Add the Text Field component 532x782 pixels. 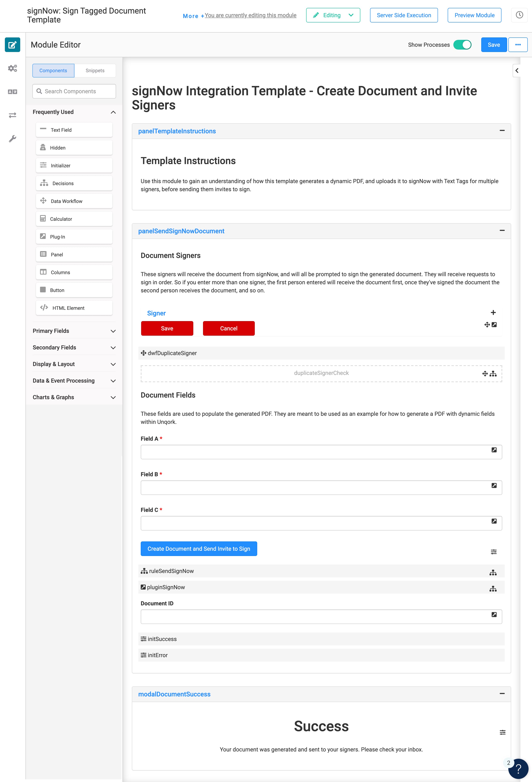(x=74, y=130)
